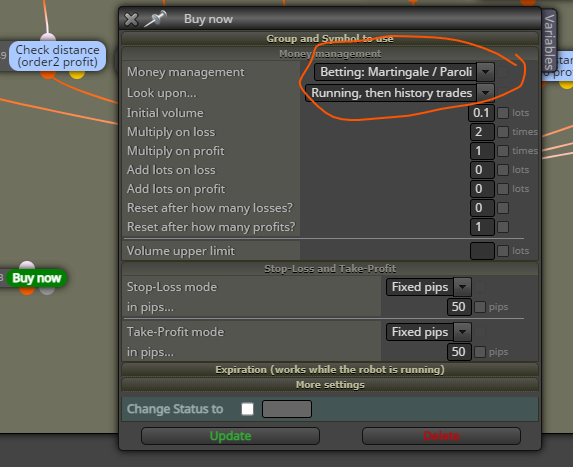The height and width of the screenshot is (467, 573).
Task: Click the pink input connector above Buy now block
Action: [27, 266]
